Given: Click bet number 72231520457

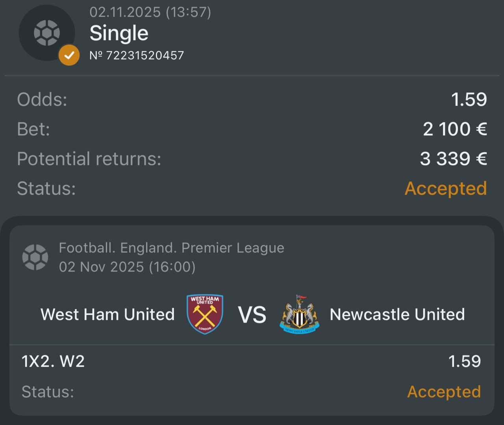Looking at the screenshot, I should point(137,55).
